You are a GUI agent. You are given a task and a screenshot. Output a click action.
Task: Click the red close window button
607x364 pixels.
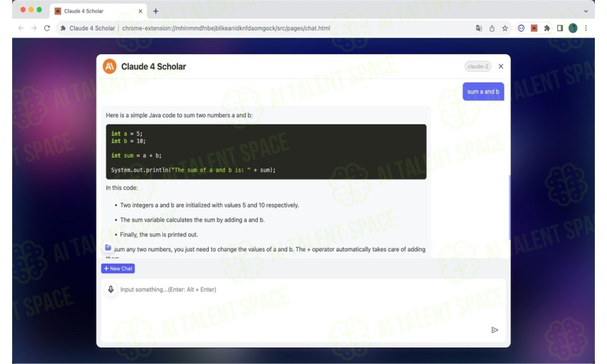(x=23, y=10)
